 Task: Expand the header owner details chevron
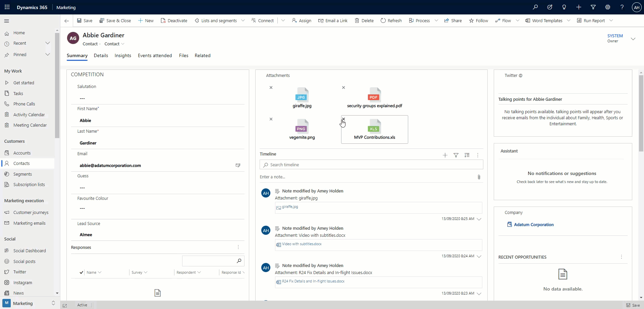tap(633, 39)
